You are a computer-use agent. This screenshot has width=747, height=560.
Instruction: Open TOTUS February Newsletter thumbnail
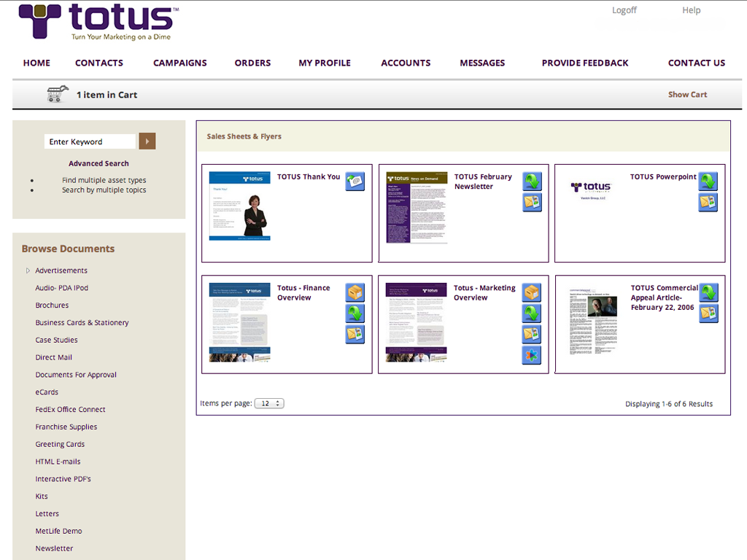417,208
